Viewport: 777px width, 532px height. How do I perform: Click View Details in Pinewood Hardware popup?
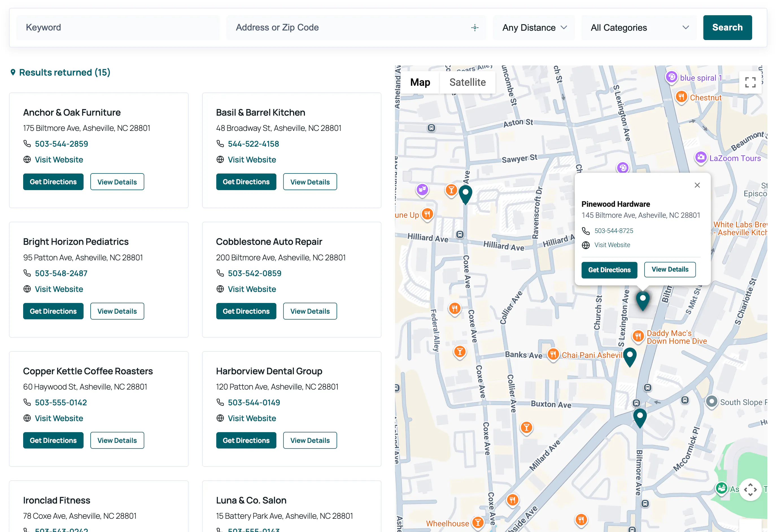[x=670, y=269]
